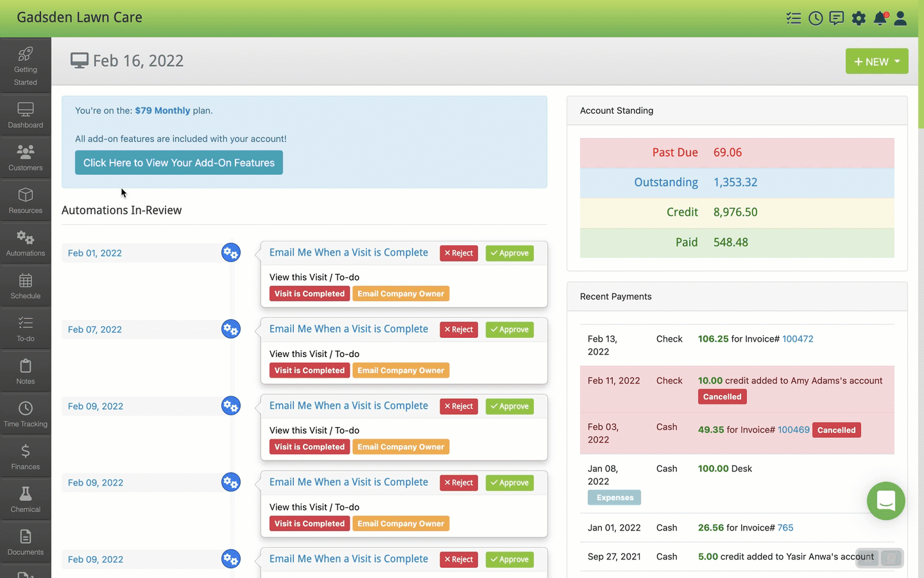Screen dimensions: 924x578
Task: Approve the Feb 07, 2022 automation
Action: coord(509,329)
